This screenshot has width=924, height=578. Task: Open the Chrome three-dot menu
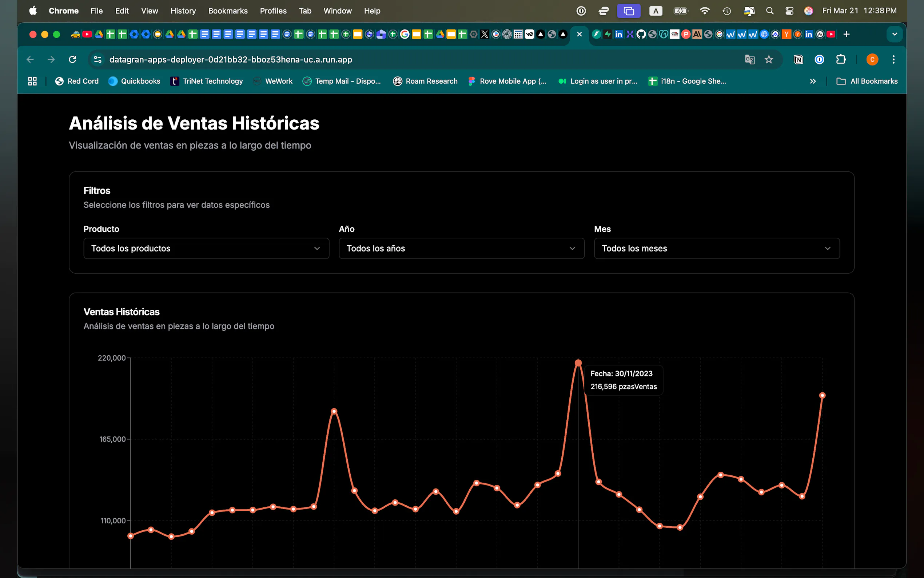[893, 59]
